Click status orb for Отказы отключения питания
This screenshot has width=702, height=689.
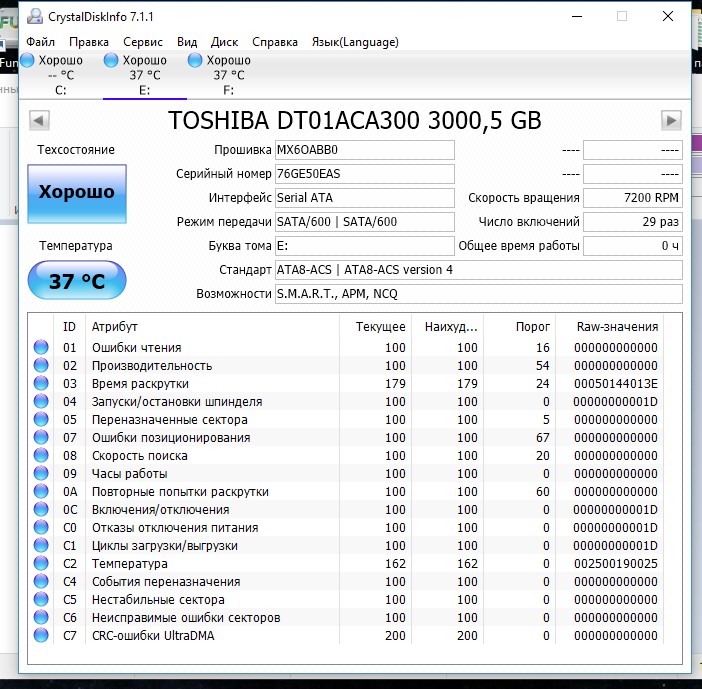[x=41, y=527]
